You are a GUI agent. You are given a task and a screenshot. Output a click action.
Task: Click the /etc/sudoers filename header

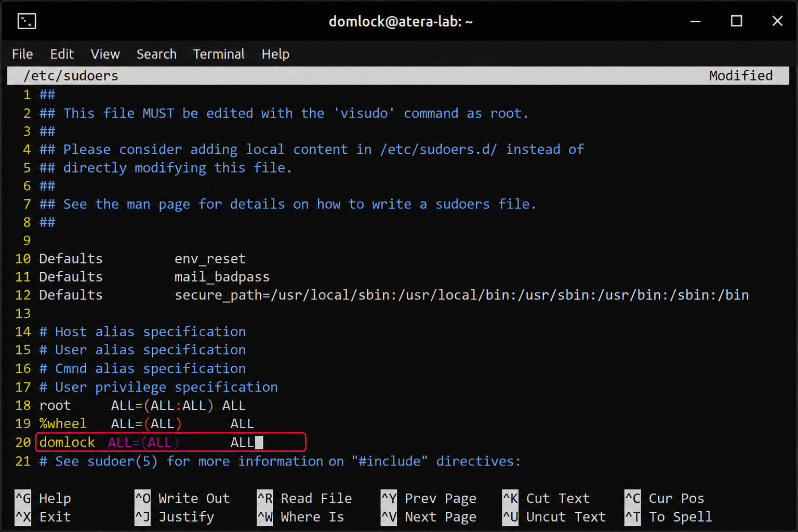coord(71,76)
